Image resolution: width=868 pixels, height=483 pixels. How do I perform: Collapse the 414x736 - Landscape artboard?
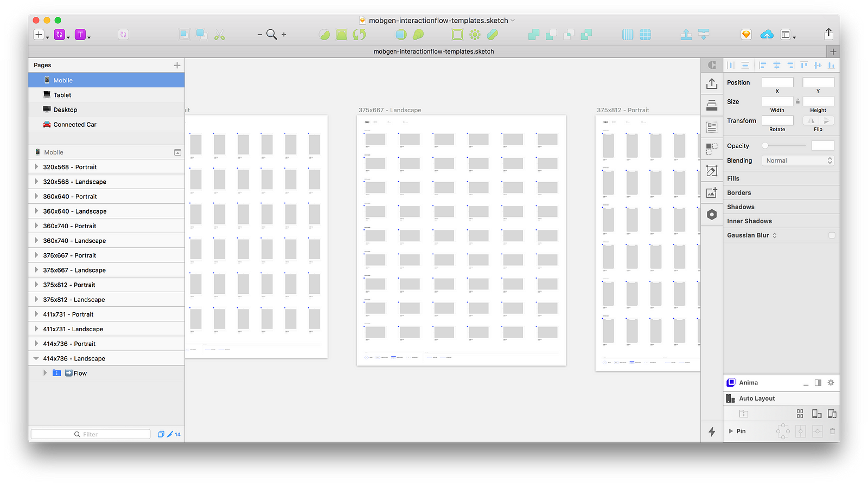(x=36, y=358)
